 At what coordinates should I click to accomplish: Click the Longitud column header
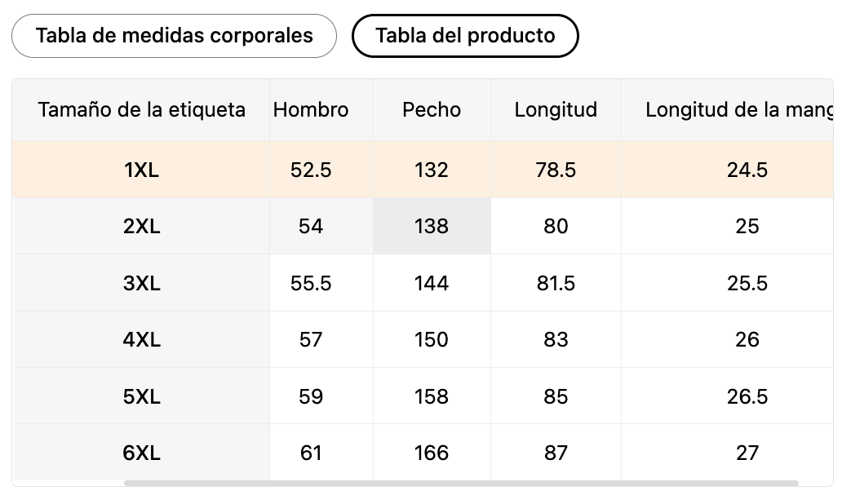click(x=556, y=110)
